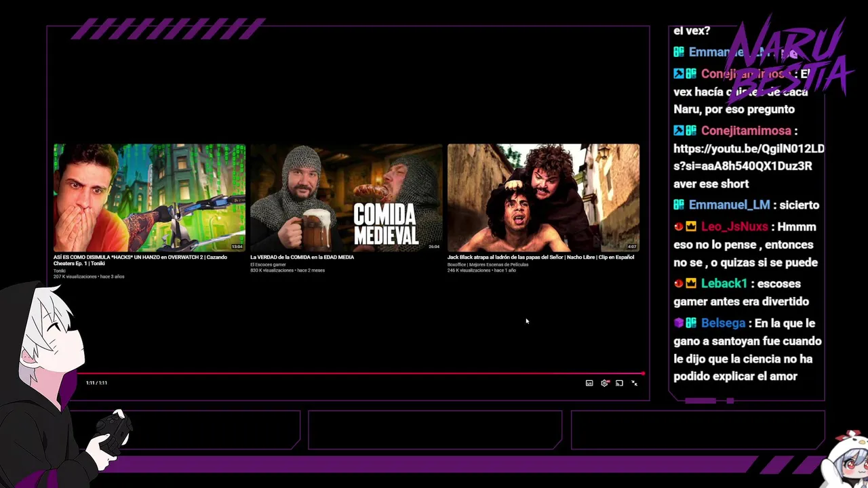Screen dimensions: 868x488
Task: Click the Belsega username in chat
Action: coord(723,323)
